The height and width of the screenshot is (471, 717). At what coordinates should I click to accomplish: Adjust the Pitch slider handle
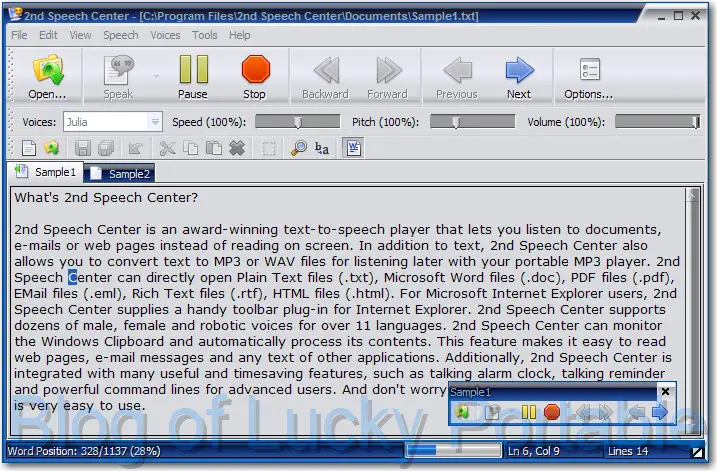coord(456,122)
